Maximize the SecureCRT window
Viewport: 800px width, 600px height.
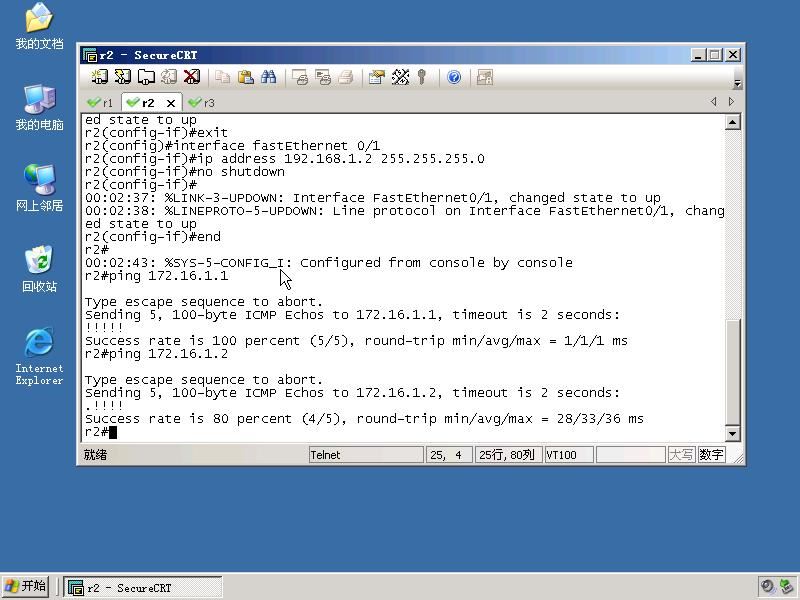pos(715,55)
